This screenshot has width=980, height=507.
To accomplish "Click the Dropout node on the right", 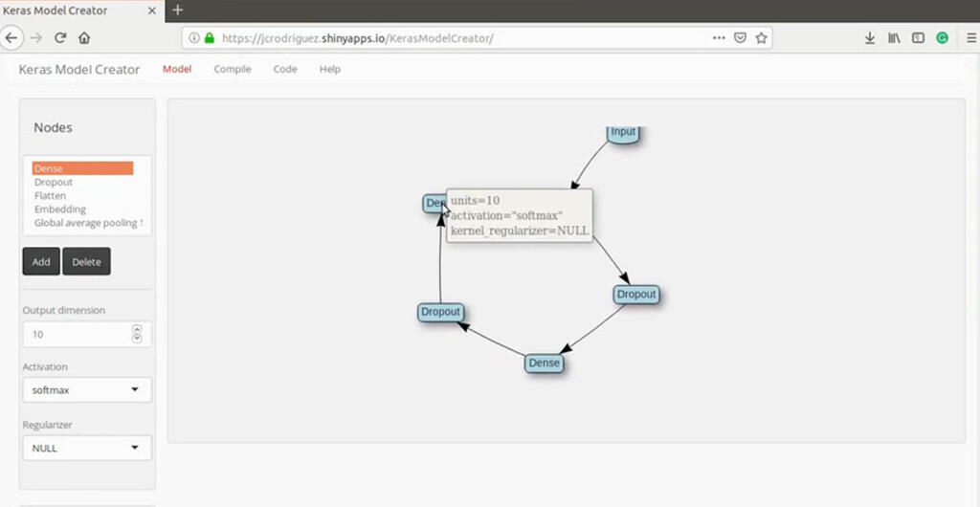I will click(x=636, y=294).
